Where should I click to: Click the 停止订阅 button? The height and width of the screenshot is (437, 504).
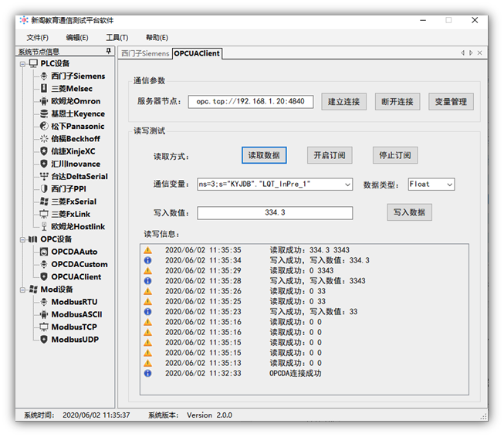[395, 155]
